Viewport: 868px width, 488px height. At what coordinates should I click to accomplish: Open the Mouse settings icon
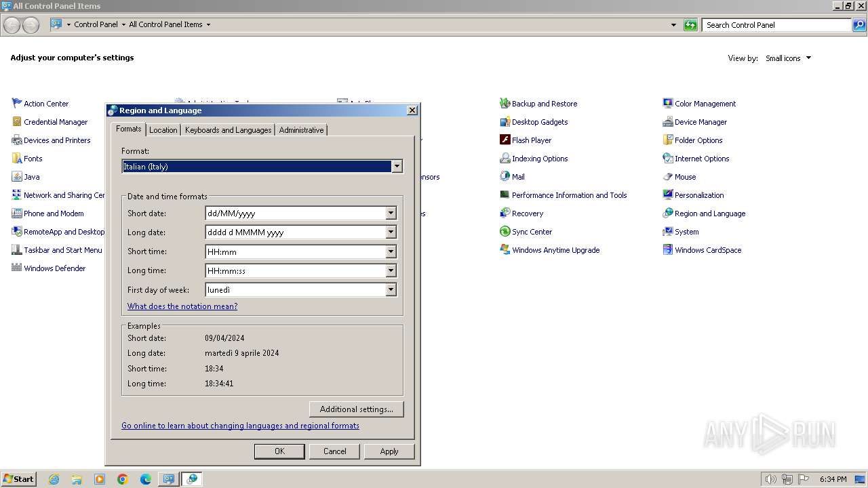[668, 177]
